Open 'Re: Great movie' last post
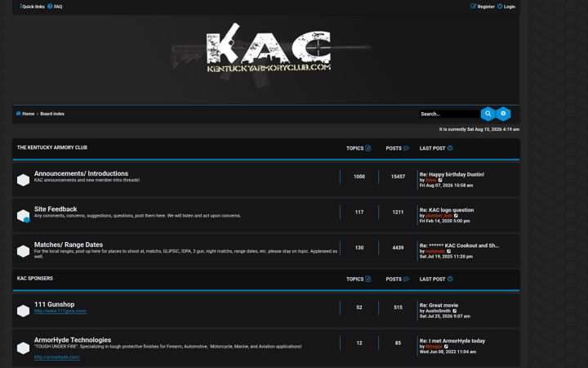The image size is (588, 368). point(439,305)
